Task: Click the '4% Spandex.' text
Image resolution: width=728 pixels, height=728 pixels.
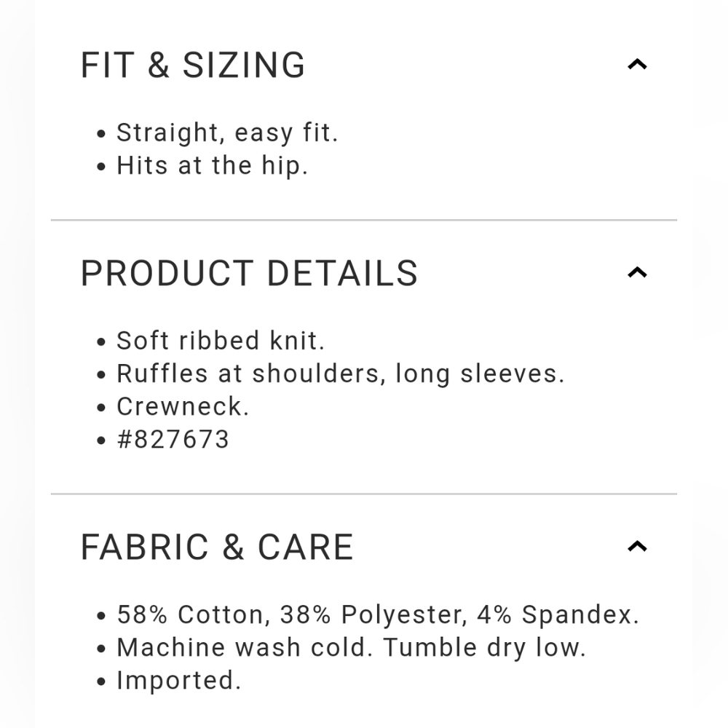Action: pos(558,615)
